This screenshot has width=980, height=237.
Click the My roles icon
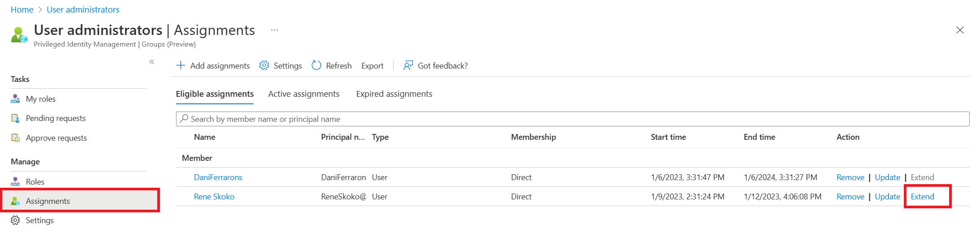[15, 99]
